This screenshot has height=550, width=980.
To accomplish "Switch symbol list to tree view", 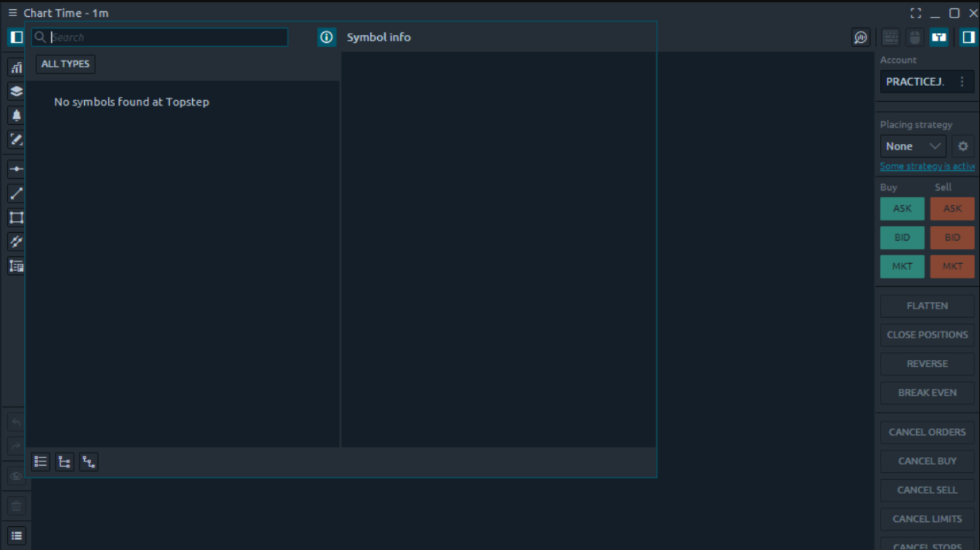I will tap(64, 462).
